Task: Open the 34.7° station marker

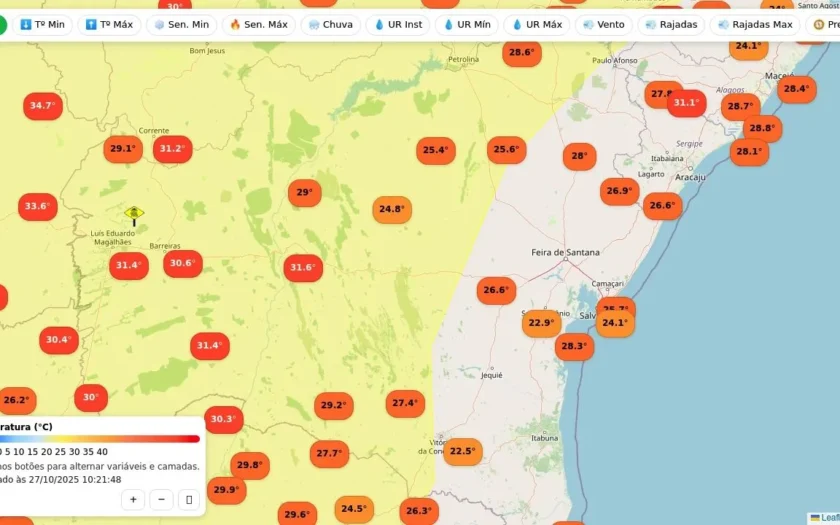Action: (43, 106)
